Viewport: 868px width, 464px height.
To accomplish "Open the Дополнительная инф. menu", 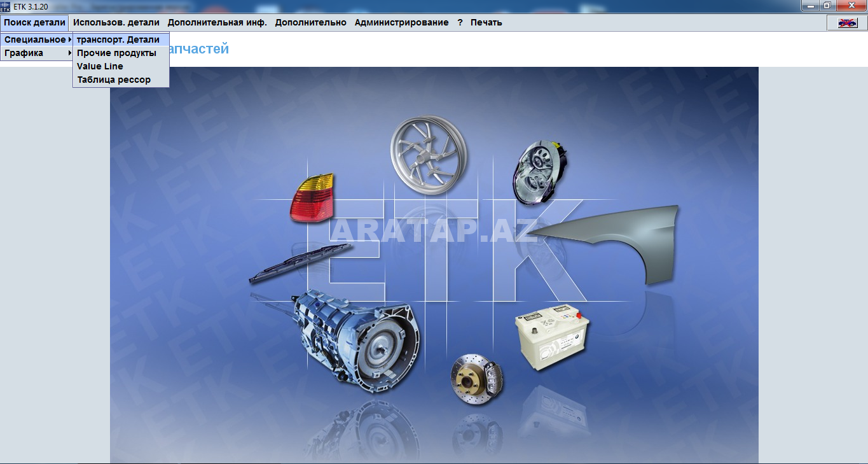I will tap(217, 22).
